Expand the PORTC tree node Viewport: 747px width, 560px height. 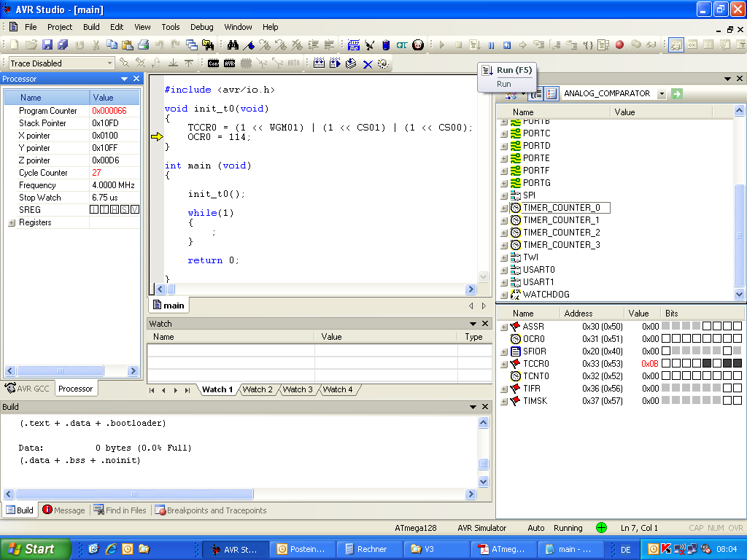(x=504, y=133)
